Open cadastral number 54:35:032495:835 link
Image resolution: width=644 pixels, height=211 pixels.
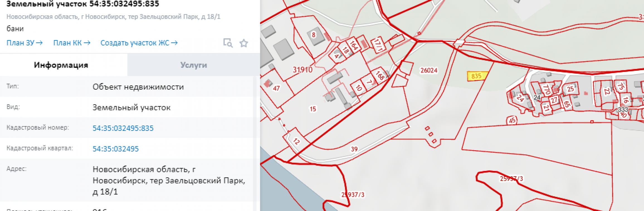[123, 128]
